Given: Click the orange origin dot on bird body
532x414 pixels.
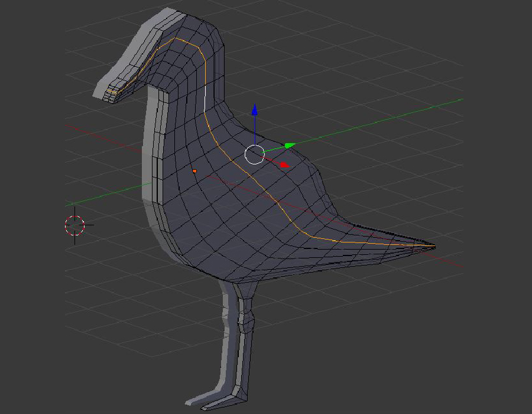Looking at the screenshot, I should click(x=194, y=171).
